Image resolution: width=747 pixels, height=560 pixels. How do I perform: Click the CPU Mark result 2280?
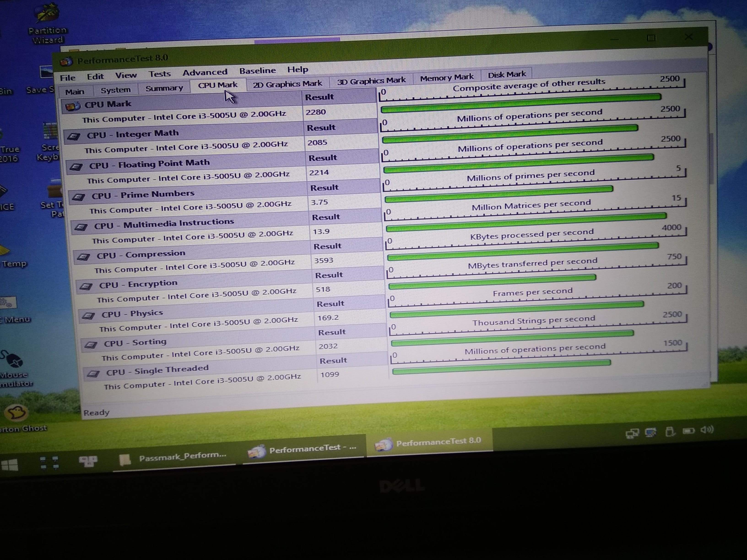click(316, 112)
